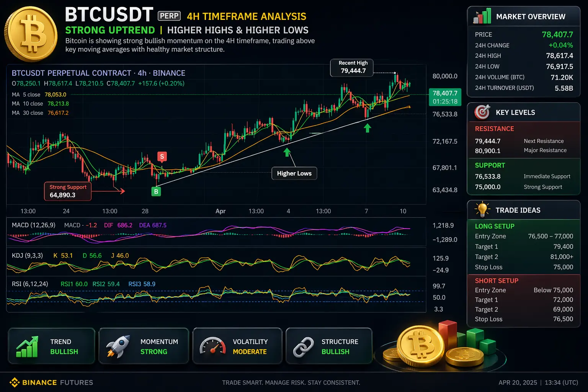Click the "STRUCTURE" label in the bottom cards
Viewport: 588px width, 392px height.
(340, 342)
